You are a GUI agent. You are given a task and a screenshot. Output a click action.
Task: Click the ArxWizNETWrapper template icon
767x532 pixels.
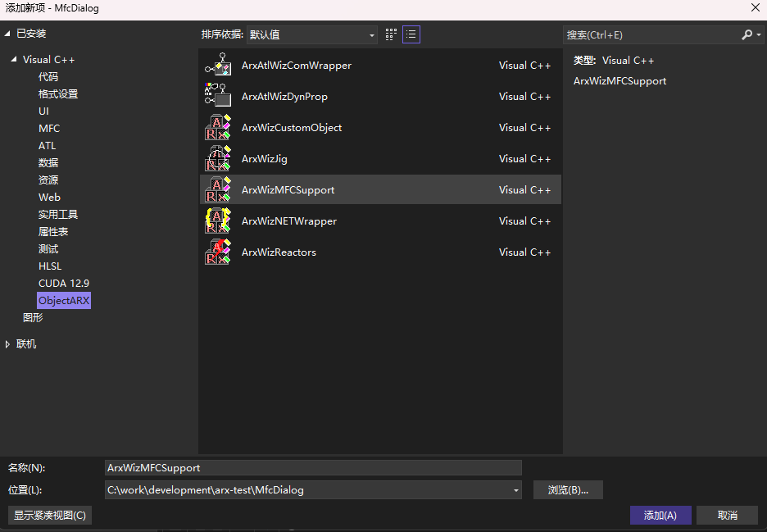point(217,221)
